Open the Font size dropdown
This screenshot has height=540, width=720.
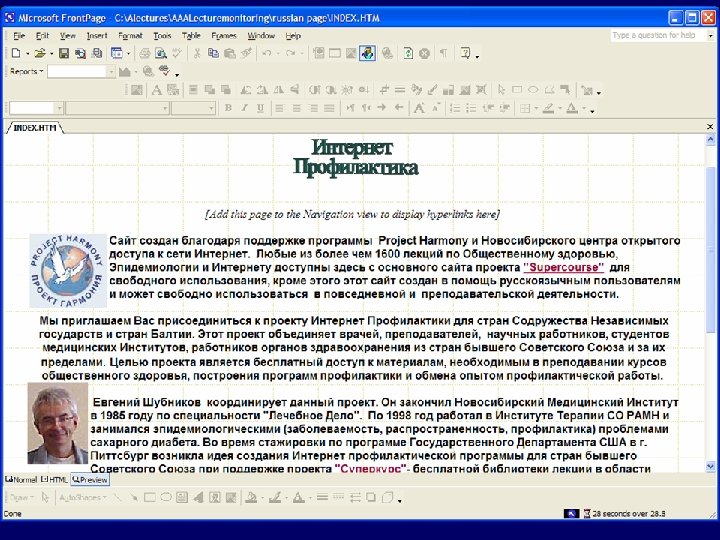(x=212, y=108)
